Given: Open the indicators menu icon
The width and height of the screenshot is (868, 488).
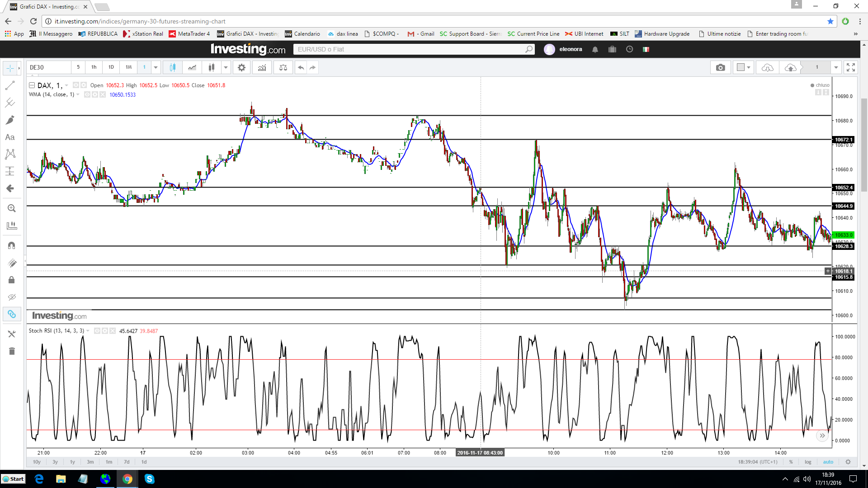Looking at the screenshot, I should [262, 67].
